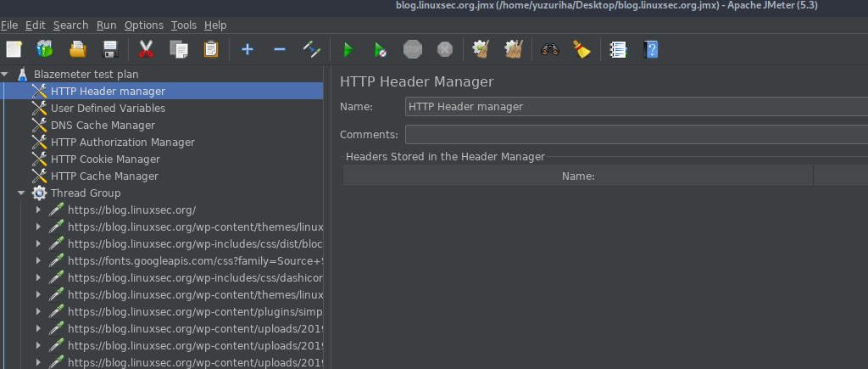The image size is (868, 369).
Task: Reset search with the yellow broom icon
Action: (x=581, y=49)
